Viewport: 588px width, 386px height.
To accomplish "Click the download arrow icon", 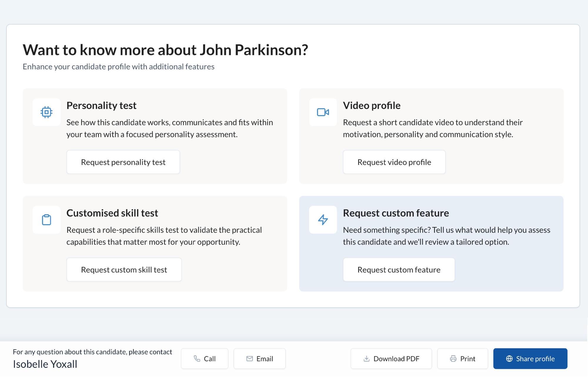I will 366,358.
